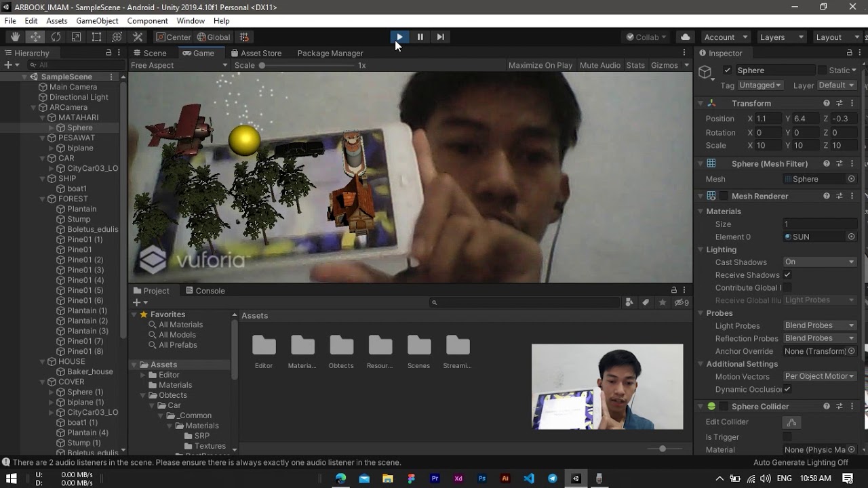Image resolution: width=868 pixels, height=488 pixels.
Task: Open Photoshop from taskbar
Action: [482, 479]
